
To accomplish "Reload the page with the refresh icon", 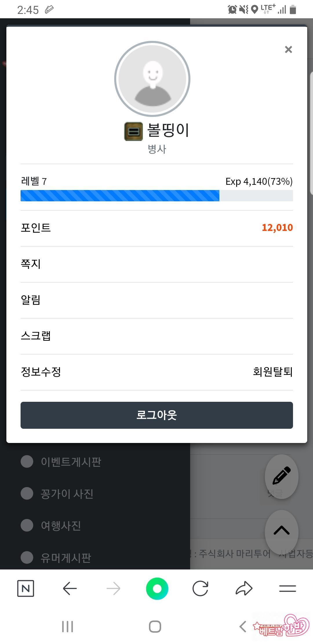I will [200, 589].
